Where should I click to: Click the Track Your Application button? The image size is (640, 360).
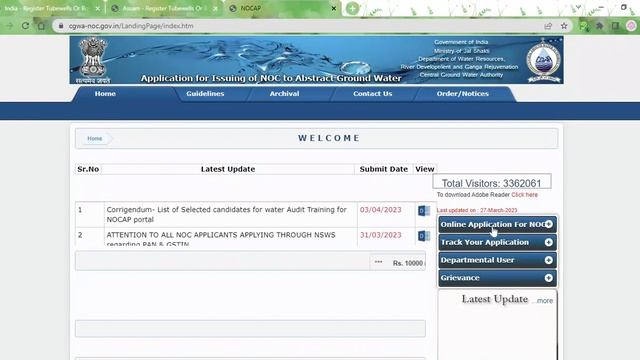coord(497,242)
